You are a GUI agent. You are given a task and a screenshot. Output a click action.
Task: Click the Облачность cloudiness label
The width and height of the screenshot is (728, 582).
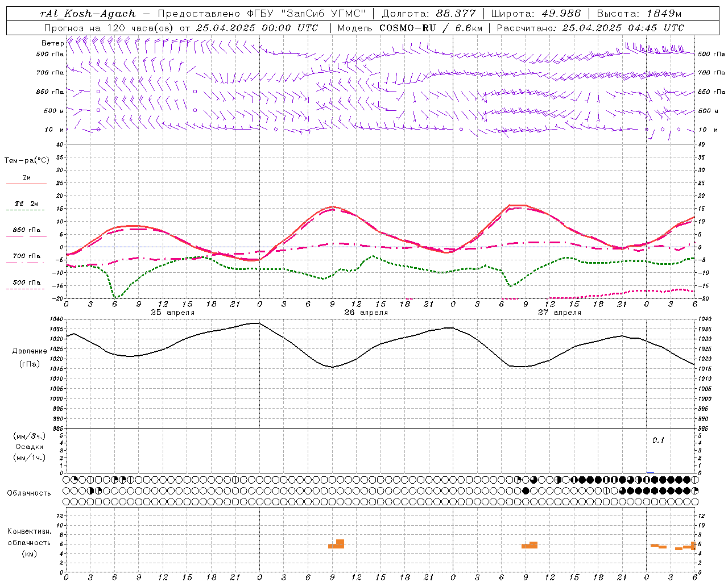[29, 493]
